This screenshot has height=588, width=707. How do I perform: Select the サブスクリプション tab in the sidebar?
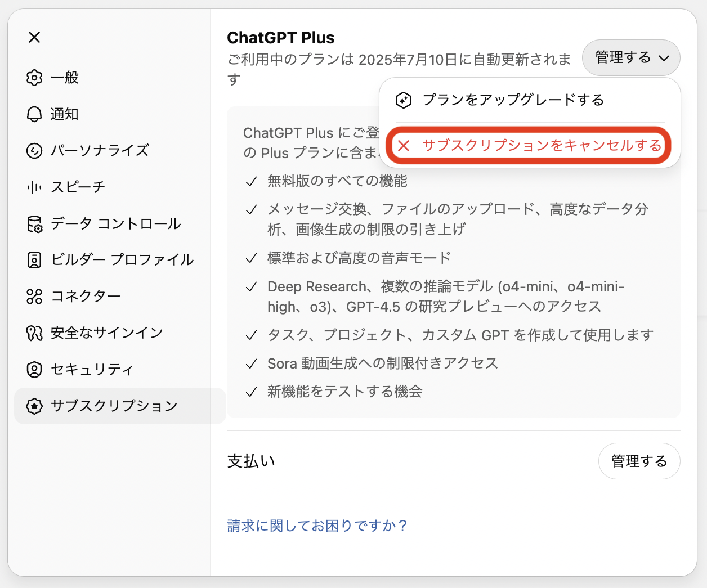(x=120, y=406)
